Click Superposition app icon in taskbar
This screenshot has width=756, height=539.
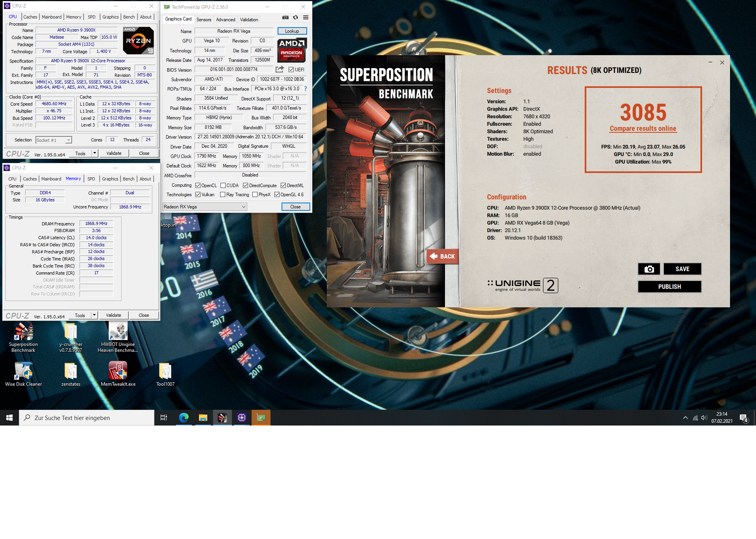point(222,418)
